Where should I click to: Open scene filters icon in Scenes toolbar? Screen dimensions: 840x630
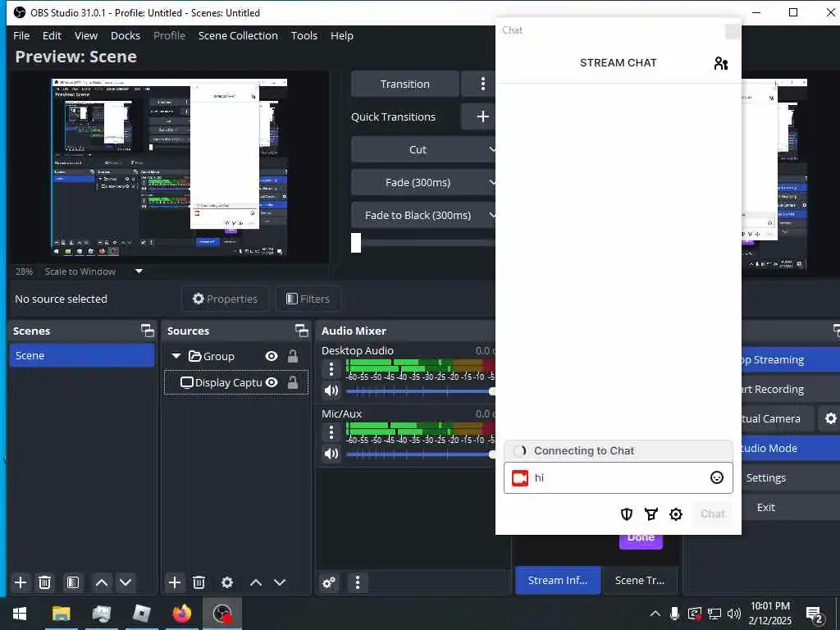click(x=73, y=582)
